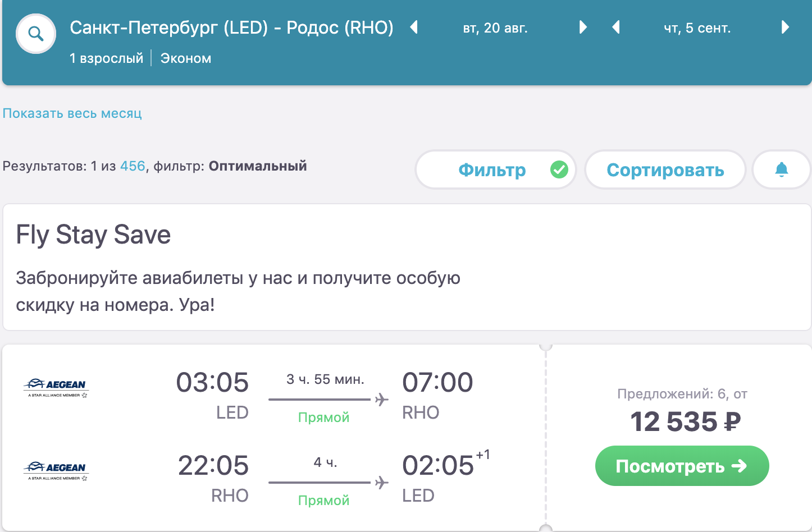Go to next departure date arrow

(x=583, y=27)
